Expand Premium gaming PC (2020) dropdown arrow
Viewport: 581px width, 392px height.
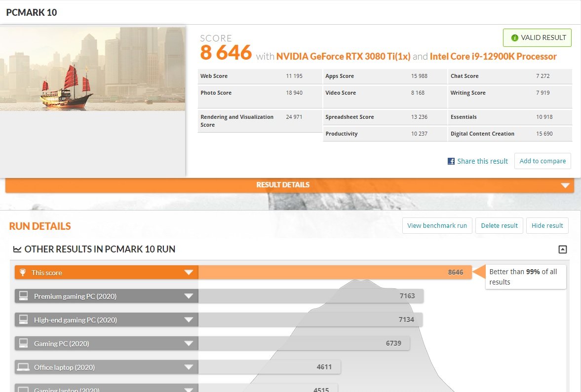[189, 296]
